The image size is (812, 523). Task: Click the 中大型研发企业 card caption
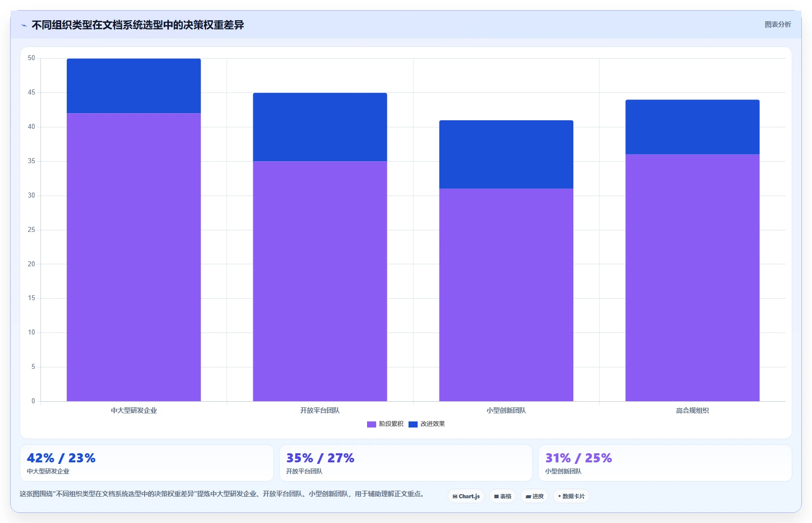48,471
